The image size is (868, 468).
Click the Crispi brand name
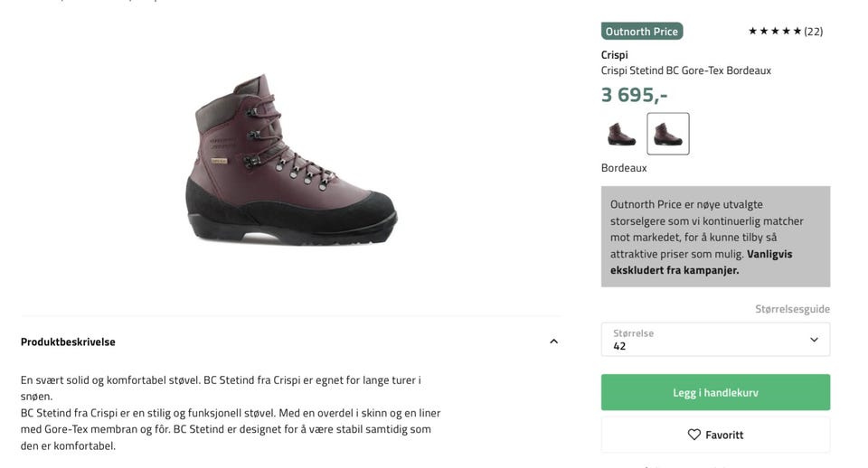coord(614,54)
